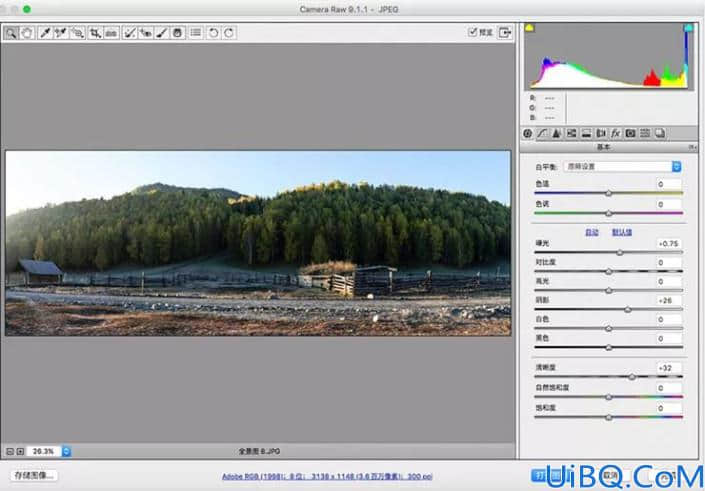705x491 pixels.
Task: Click the color temperature value field
Action: click(x=668, y=184)
